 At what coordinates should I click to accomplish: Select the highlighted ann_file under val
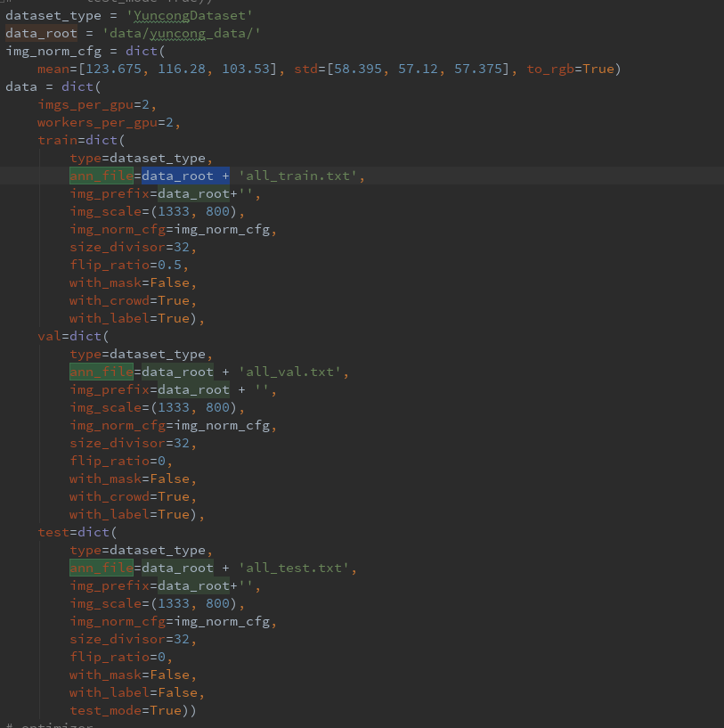(x=101, y=372)
